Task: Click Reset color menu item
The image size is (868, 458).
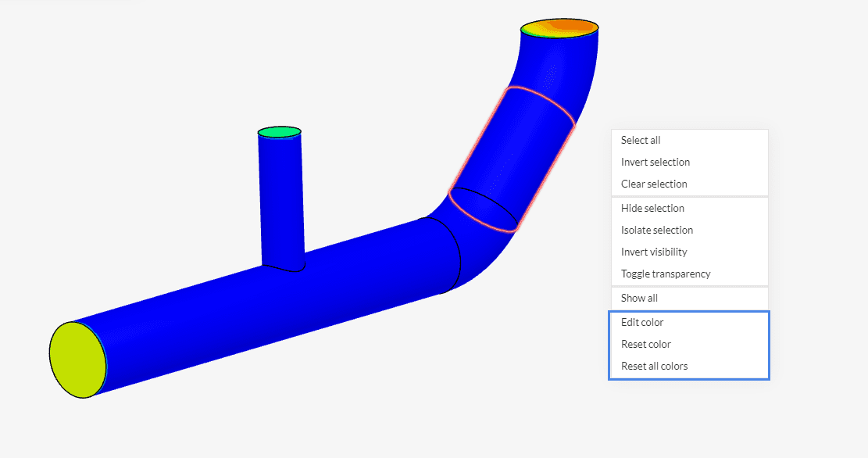Action: tap(646, 345)
